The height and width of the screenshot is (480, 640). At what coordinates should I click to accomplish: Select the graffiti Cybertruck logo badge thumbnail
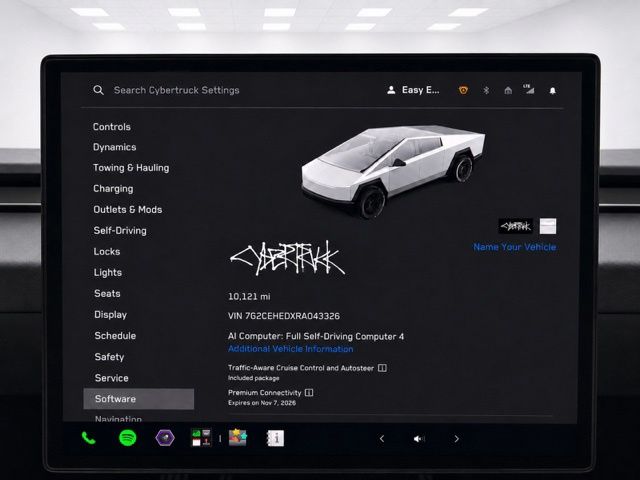pyautogui.click(x=516, y=226)
